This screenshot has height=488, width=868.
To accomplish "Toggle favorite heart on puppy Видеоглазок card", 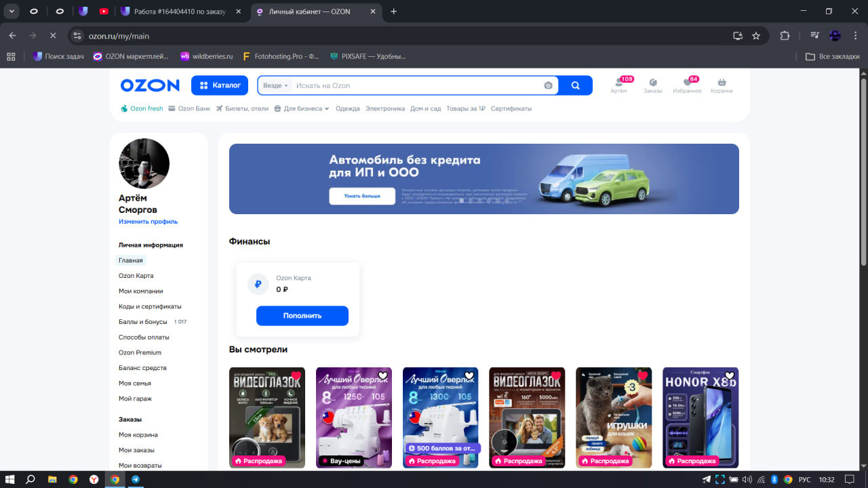I will point(296,375).
